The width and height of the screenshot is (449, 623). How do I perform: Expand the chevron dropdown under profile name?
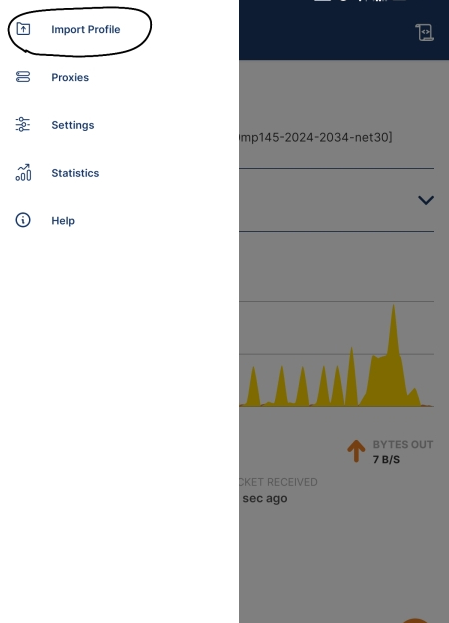pos(426,200)
